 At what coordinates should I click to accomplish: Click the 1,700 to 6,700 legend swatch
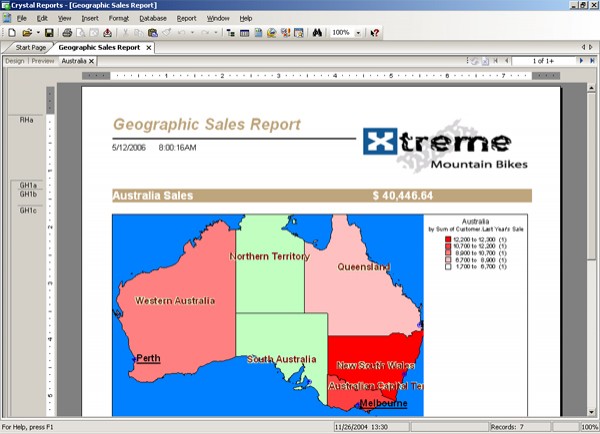tap(448, 267)
